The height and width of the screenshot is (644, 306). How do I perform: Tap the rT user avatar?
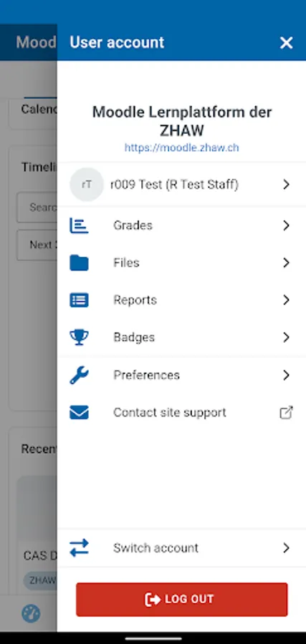pos(87,185)
